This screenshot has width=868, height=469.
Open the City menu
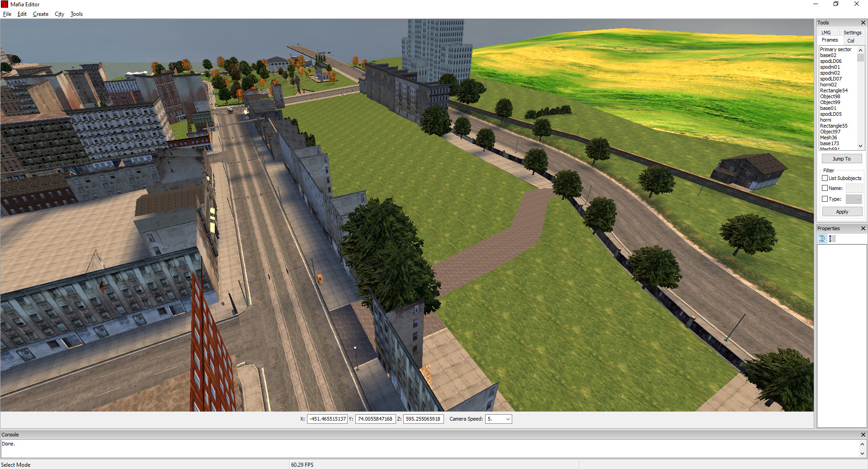(59, 14)
